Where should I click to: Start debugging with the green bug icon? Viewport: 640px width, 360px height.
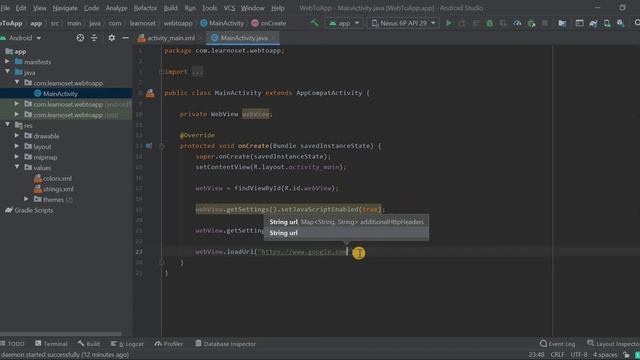pos(490,23)
